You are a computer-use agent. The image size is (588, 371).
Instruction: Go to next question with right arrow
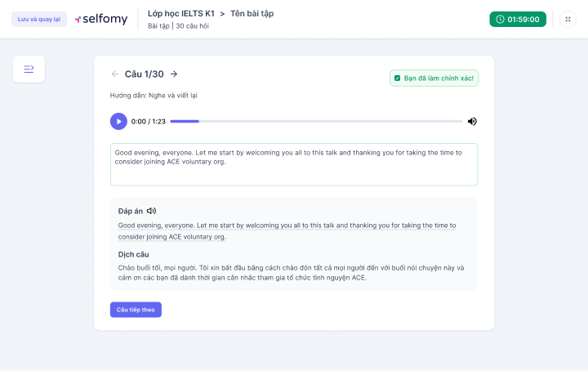point(174,74)
